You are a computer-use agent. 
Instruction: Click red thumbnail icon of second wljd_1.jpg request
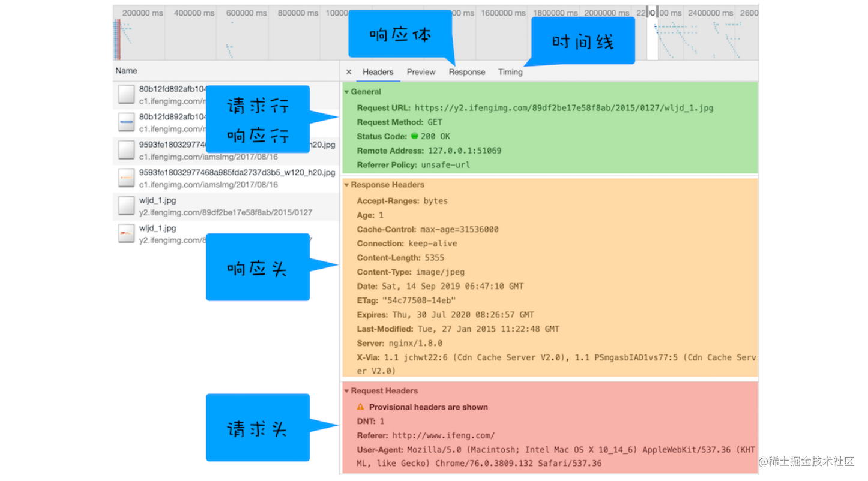[x=126, y=233]
